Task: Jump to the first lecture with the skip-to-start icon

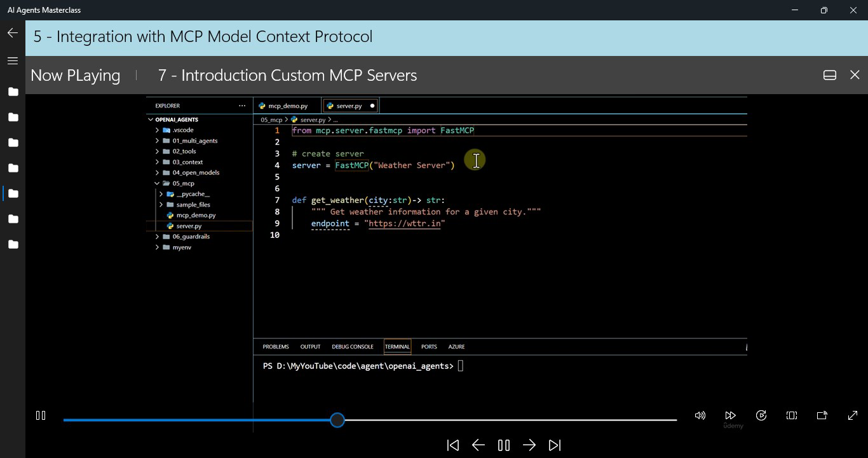Action: pyautogui.click(x=453, y=445)
